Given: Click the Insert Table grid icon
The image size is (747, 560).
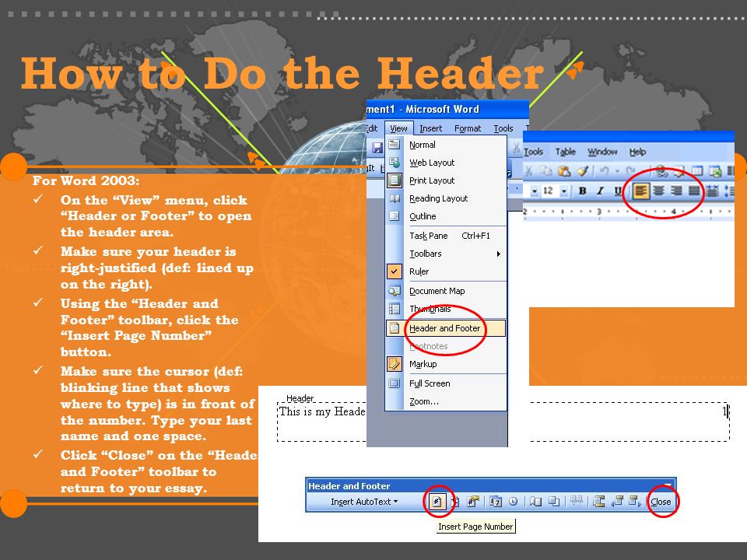Looking at the screenshot, I should 697,171.
